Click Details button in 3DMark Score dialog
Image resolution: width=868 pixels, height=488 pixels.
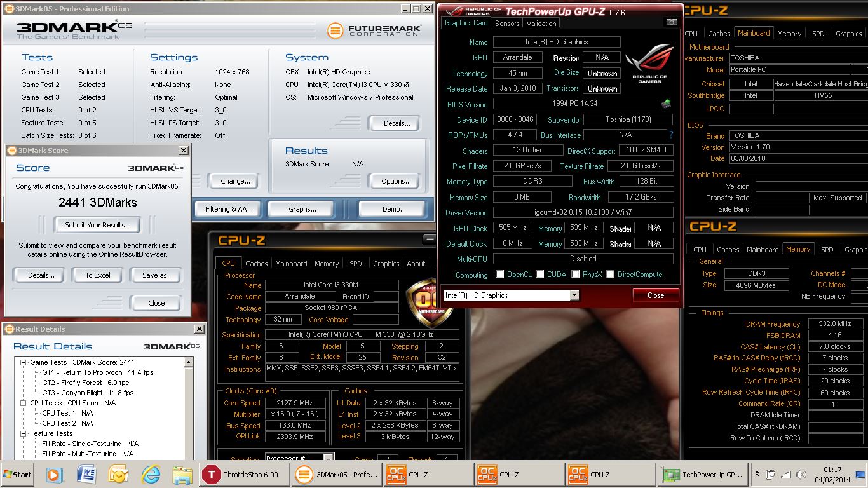coord(40,275)
